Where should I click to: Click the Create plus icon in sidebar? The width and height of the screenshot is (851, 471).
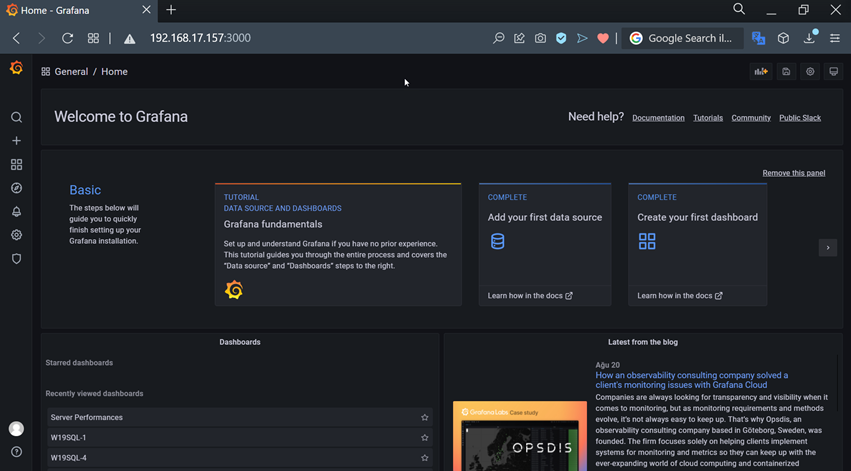[x=16, y=141]
